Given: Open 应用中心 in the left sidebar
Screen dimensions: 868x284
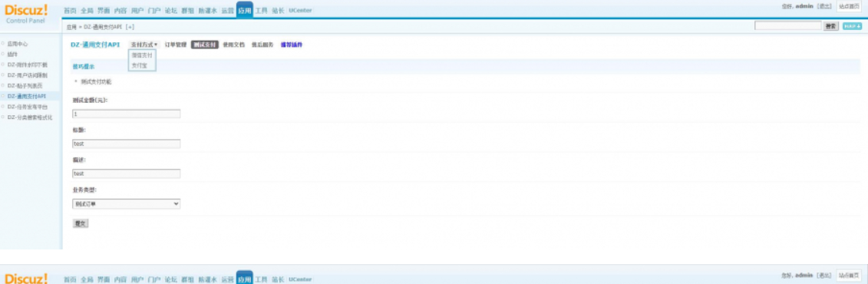Looking at the screenshot, I should [x=18, y=44].
